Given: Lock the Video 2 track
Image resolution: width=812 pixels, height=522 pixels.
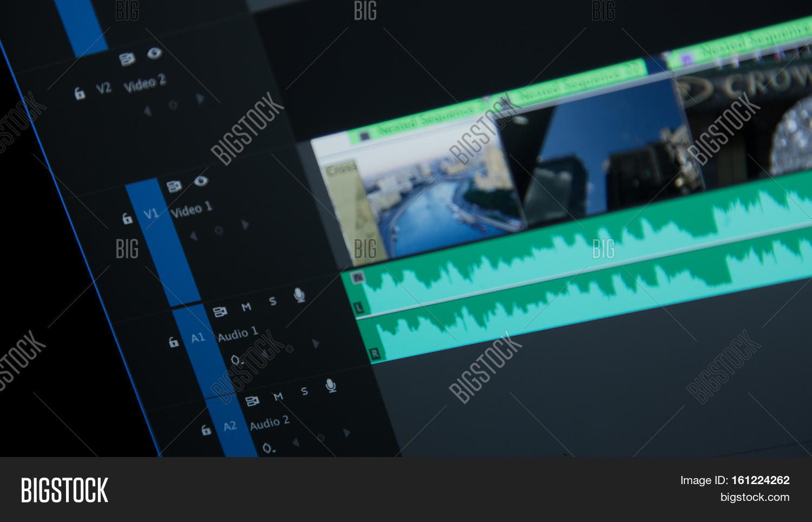Looking at the screenshot, I should pos(80,94).
